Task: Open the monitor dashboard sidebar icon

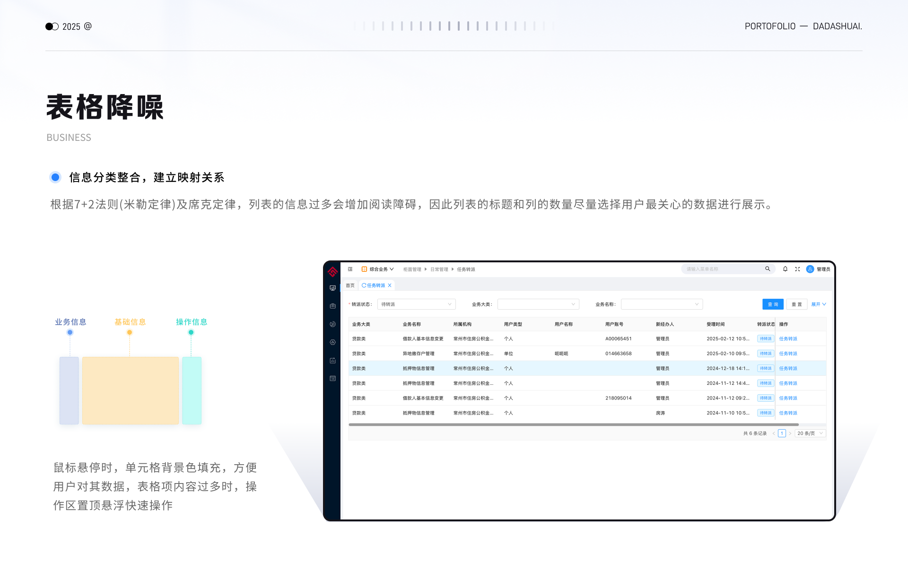Action: [332, 288]
